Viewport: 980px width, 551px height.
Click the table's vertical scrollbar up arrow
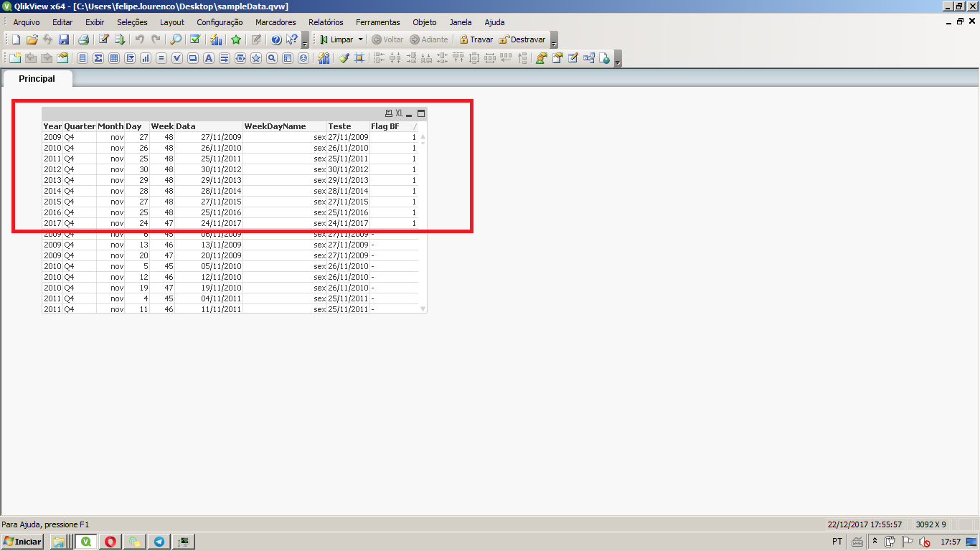click(423, 136)
